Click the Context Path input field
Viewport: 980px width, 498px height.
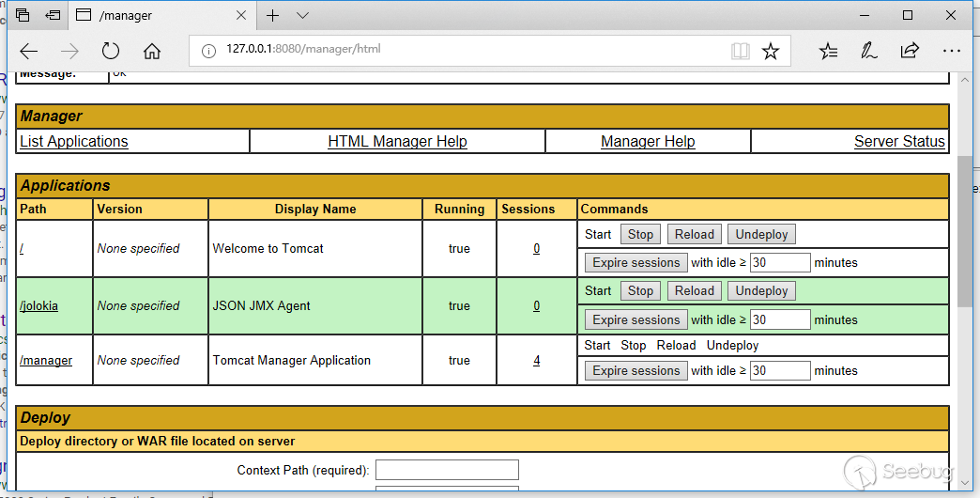(x=447, y=470)
